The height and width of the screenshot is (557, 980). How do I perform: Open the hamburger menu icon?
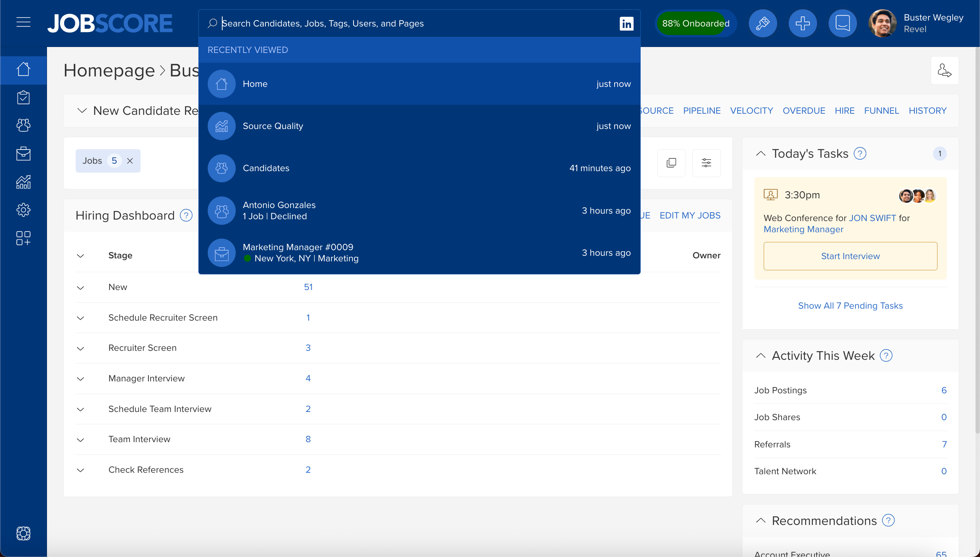[23, 23]
